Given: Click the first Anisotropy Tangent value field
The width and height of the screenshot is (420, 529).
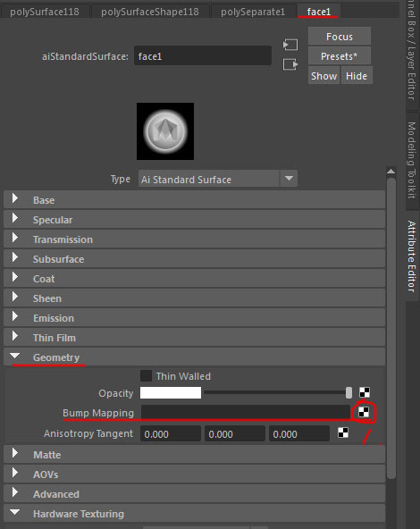Looking at the screenshot, I should point(171,433).
